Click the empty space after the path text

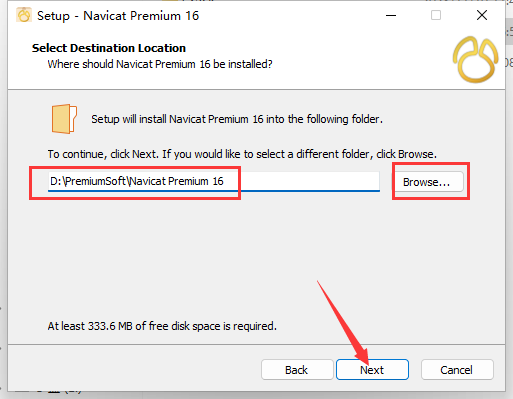click(x=302, y=181)
